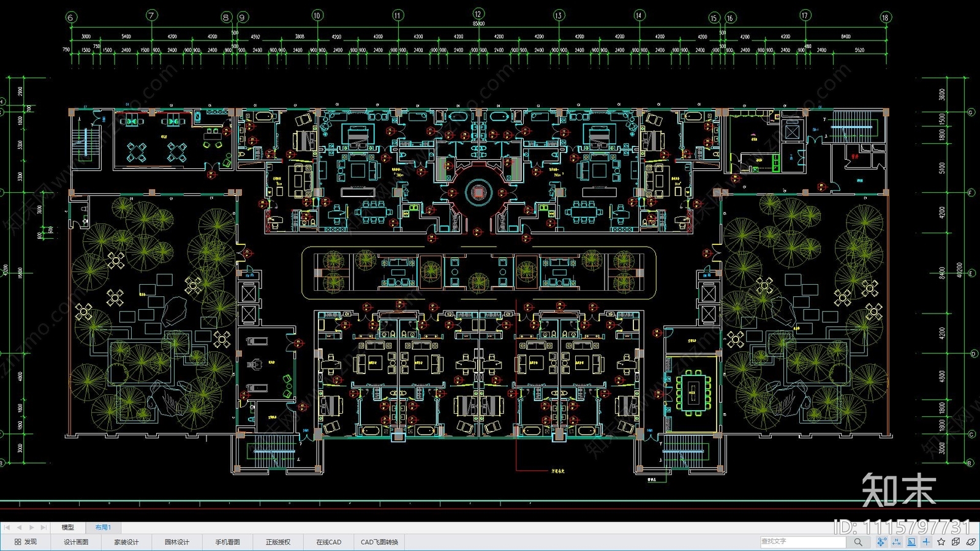Click the magnifier search button

coord(858,542)
